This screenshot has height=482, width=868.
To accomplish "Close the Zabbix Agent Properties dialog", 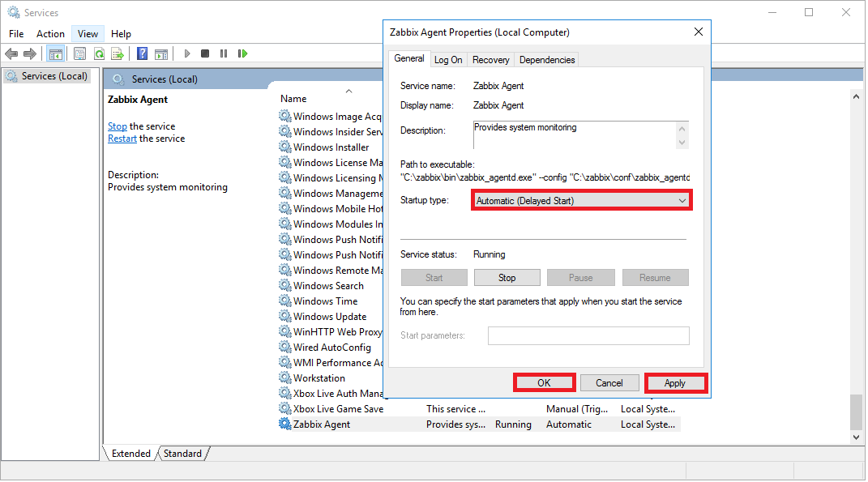I will click(x=699, y=32).
